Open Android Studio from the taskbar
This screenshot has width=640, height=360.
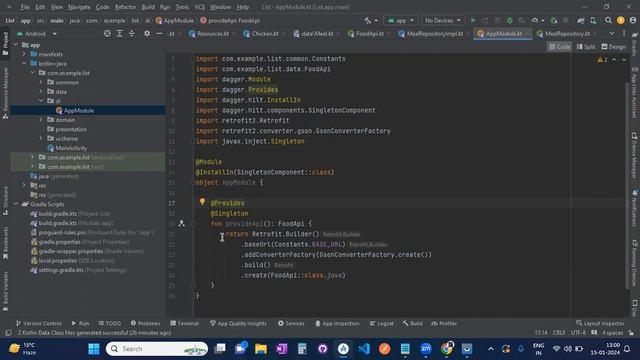click(x=343, y=349)
